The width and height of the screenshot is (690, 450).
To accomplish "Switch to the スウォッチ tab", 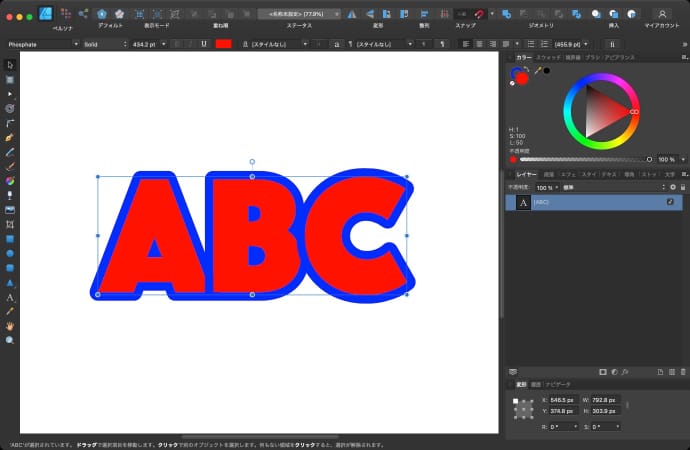I will click(549, 58).
